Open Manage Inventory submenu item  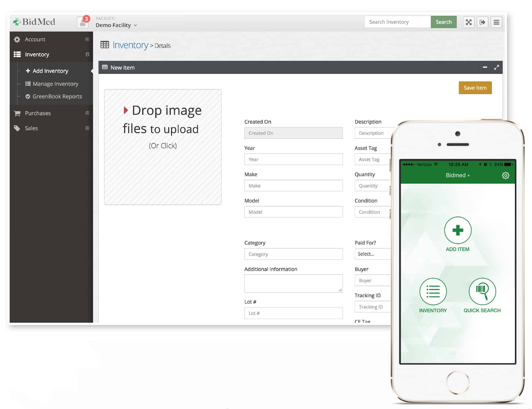coord(55,84)
